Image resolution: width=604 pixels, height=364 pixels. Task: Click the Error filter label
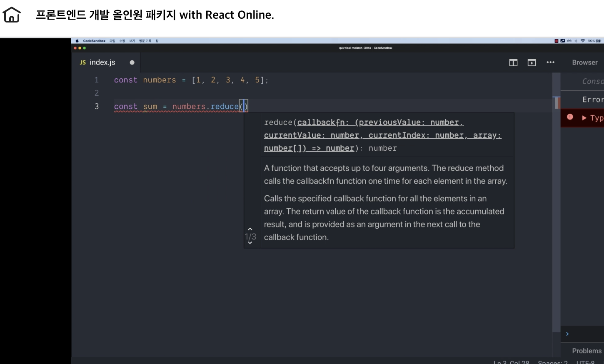click(x=593, y=100)
